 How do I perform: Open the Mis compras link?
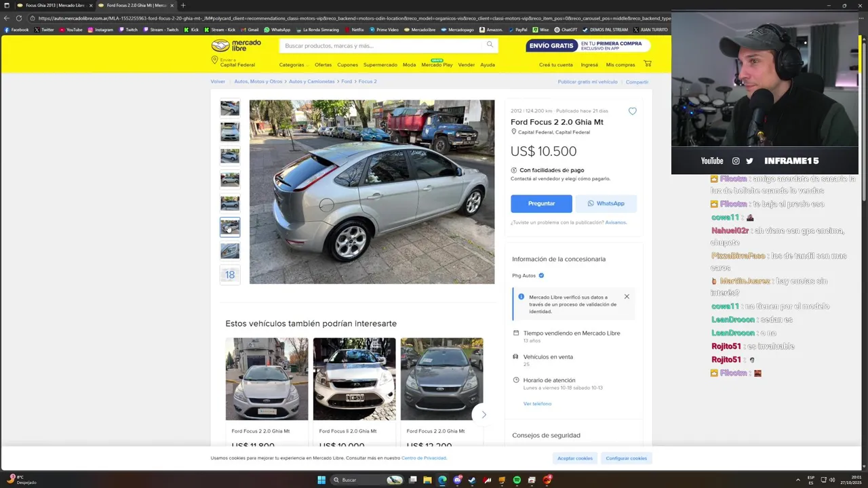[x=620, y=65]
